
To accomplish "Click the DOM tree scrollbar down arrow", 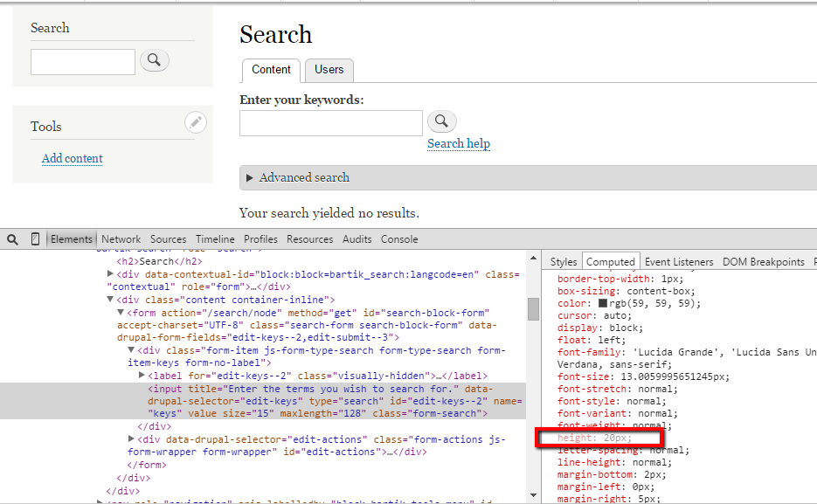I will pyautogui.click(x=533, y=495).
